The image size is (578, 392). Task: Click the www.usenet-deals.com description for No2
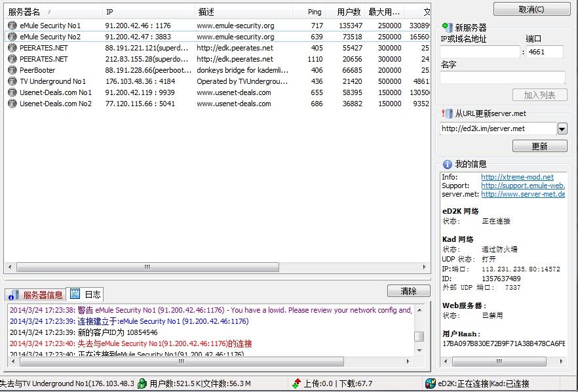(x=234, y=104)
